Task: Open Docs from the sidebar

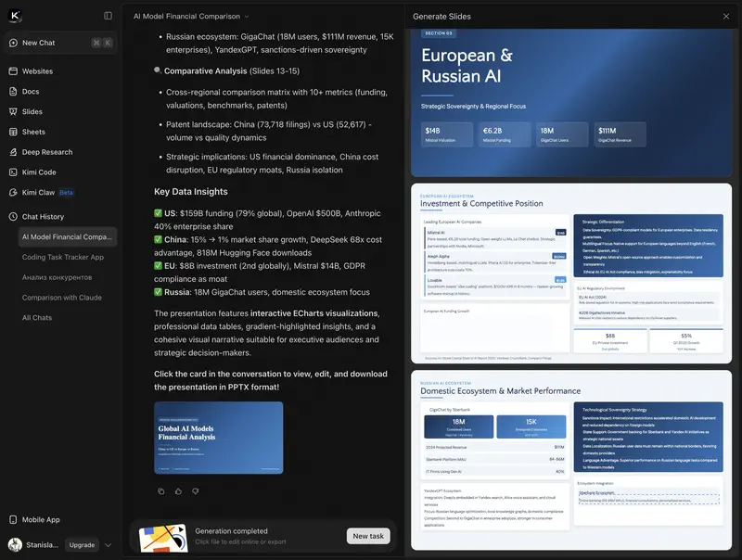Action: click(31, 92)
